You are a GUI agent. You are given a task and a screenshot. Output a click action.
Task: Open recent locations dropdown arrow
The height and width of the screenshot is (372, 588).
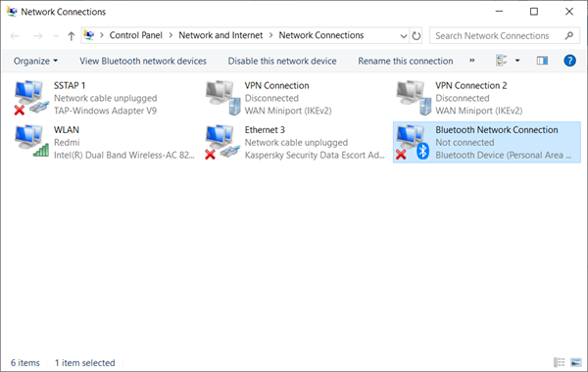(56, 36)
